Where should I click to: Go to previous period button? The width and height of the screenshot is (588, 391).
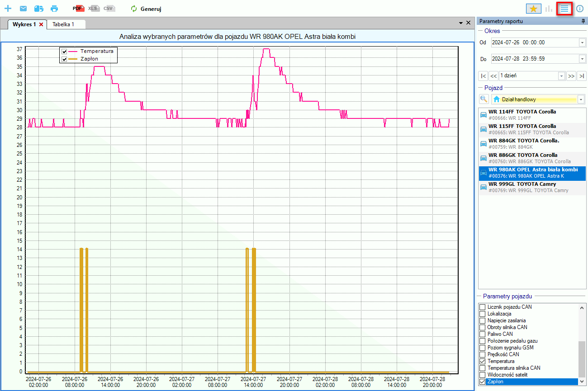[493, 76]
